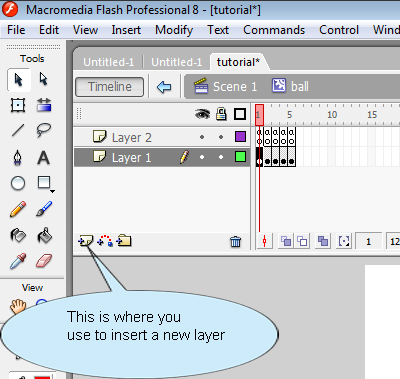Select the Pen tool
This screenshot has height=379, width=400.
coord(17,157)
